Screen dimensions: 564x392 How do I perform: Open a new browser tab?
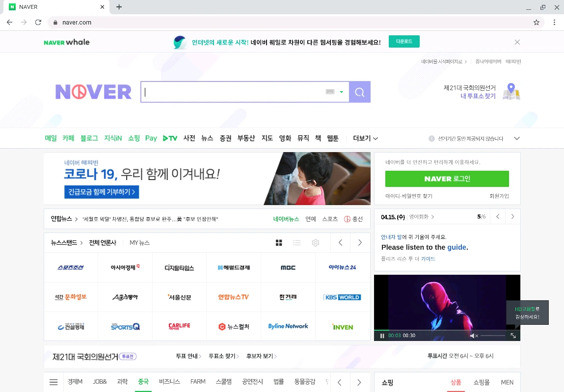(x=119, y=7)
